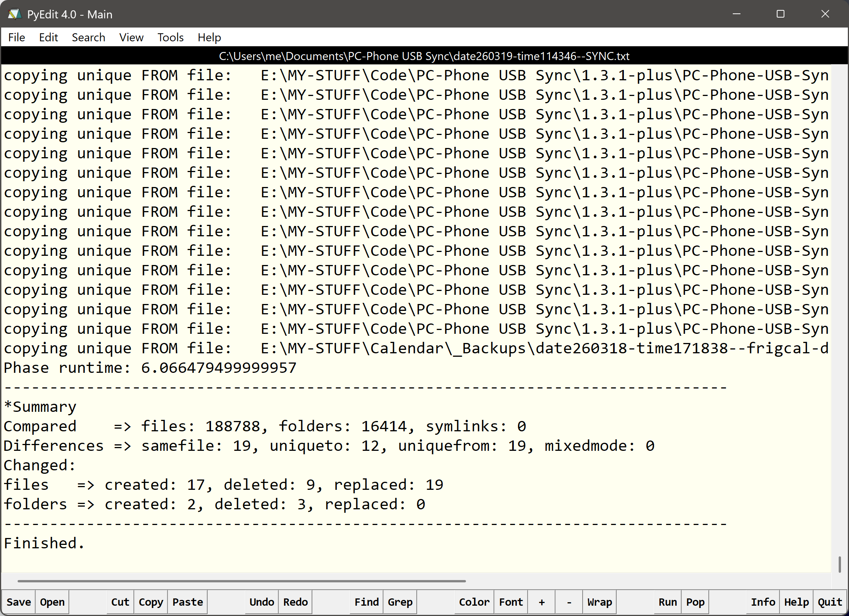Increase font size with plus button
This screenshot has width=849, height=616.
[541, 602]
